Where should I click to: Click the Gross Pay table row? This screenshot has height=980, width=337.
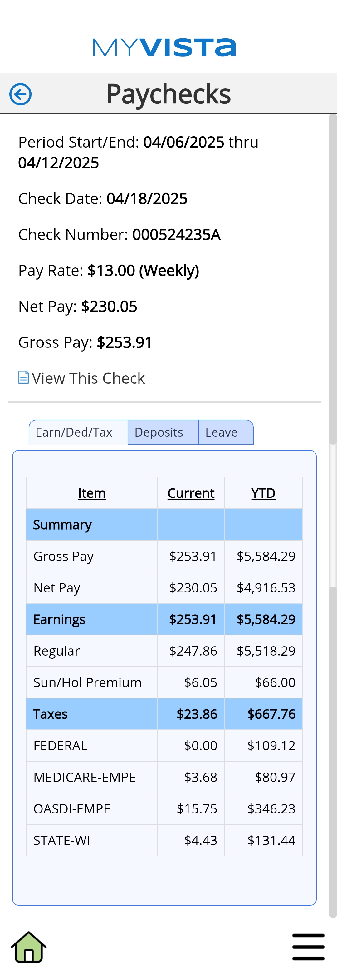pyautogui.click(x=164, y=556)
